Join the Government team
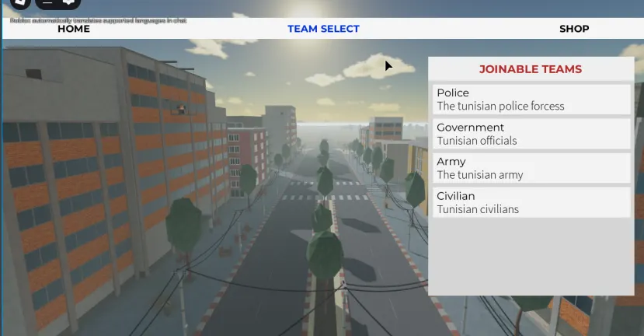Screen dimensions: 644x336 coord(531,134)
